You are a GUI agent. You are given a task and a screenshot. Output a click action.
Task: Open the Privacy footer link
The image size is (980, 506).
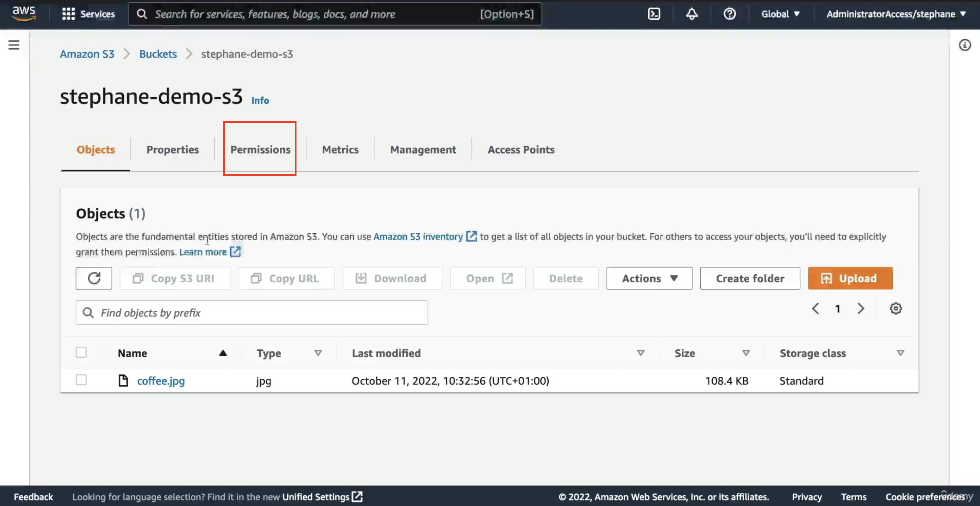pos(807,496)
